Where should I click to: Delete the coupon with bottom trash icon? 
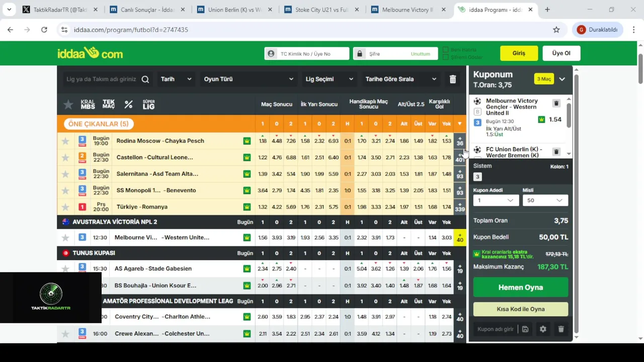(561, 329)
